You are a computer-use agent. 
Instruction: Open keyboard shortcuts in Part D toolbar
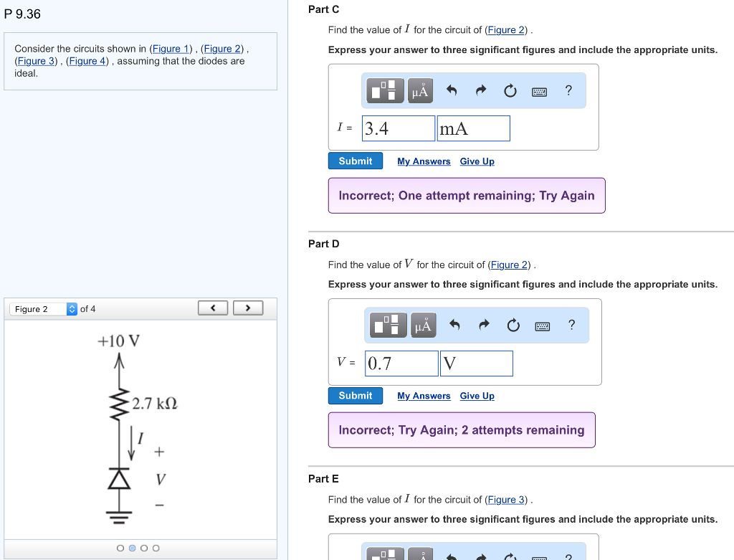[543, 326]
